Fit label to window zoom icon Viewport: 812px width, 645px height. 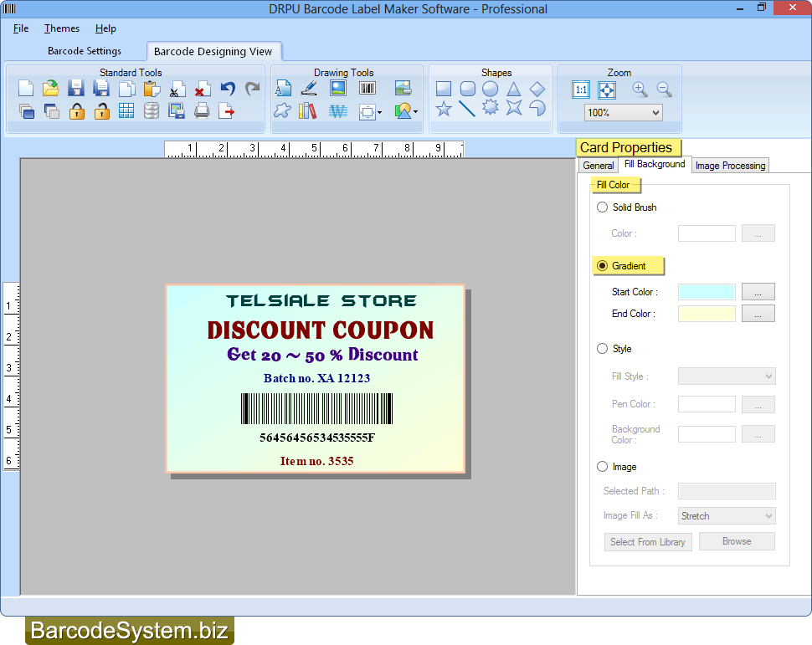tap(607, 90)
